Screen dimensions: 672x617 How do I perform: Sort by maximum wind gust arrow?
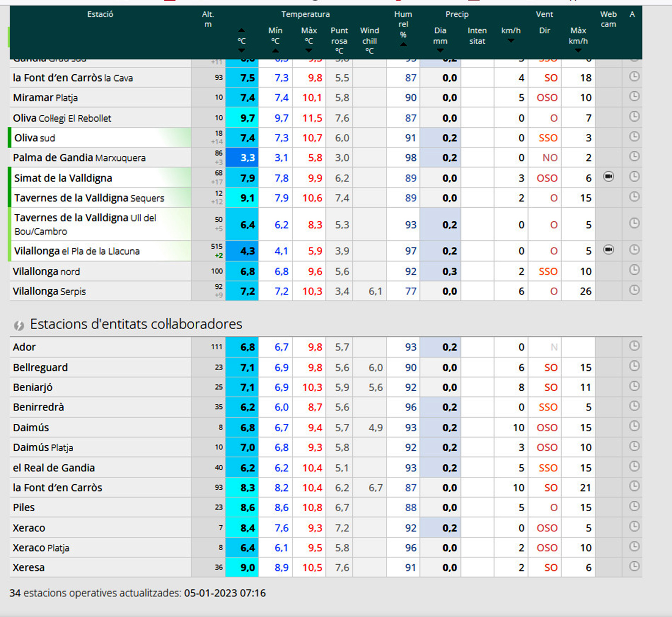click(x=578, y=50)
